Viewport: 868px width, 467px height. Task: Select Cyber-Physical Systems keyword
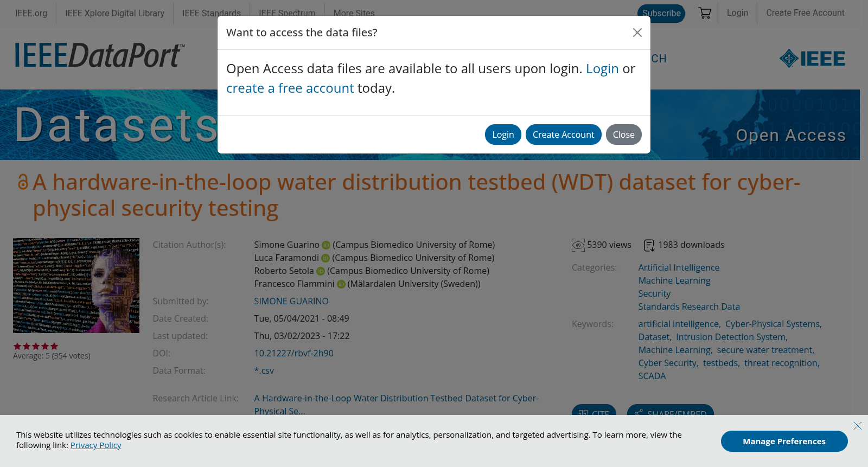(773, 324)
